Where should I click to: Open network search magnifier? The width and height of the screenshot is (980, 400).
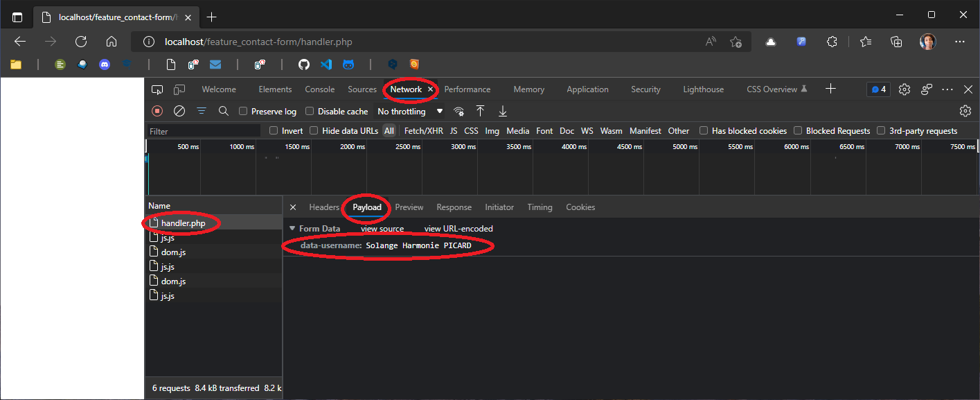click(224, 111)
